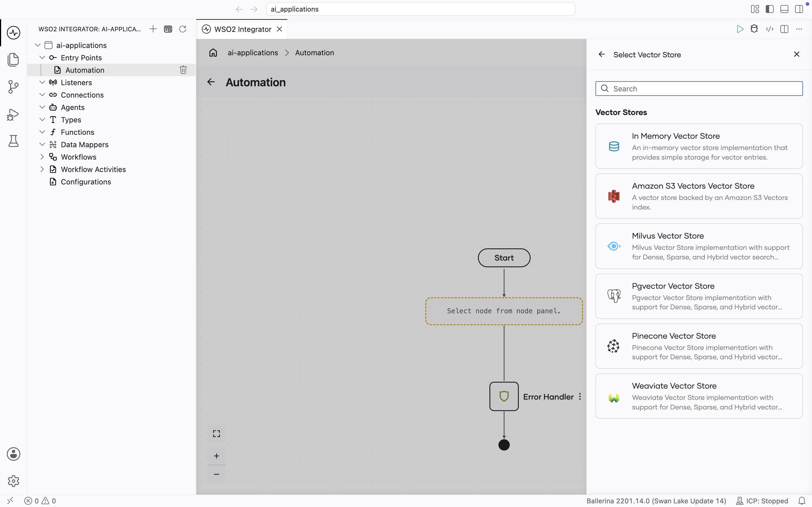Expand the Workflows tree section
Screen dimensions: 812x507
42,156
